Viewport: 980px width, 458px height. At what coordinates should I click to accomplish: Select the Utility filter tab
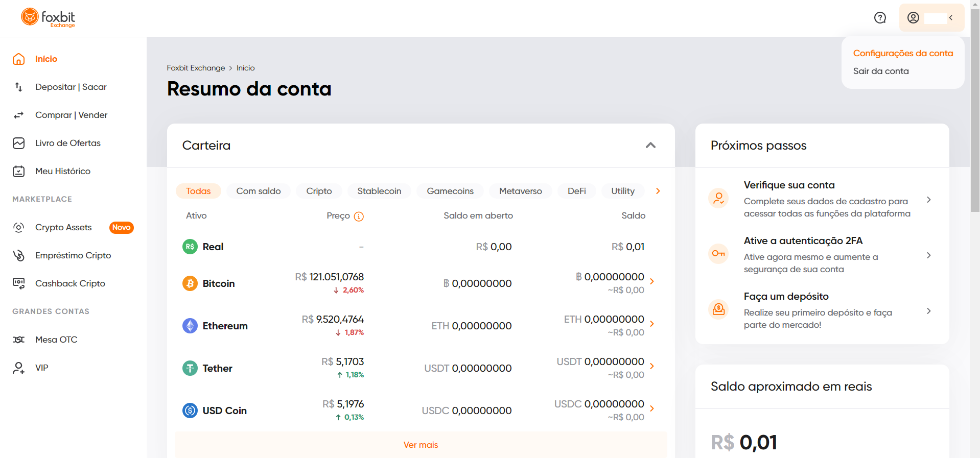coord(623,191)
